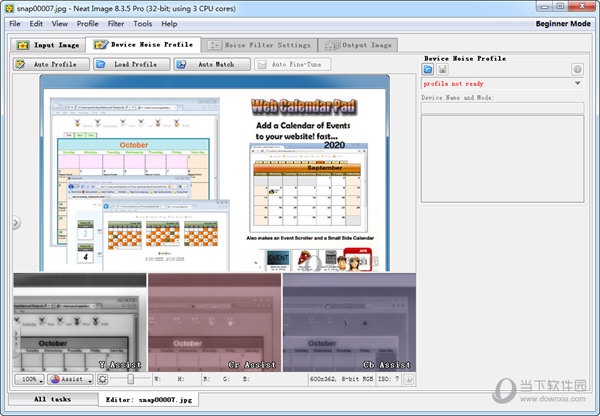Click the Auto Match button

(212, 64)
